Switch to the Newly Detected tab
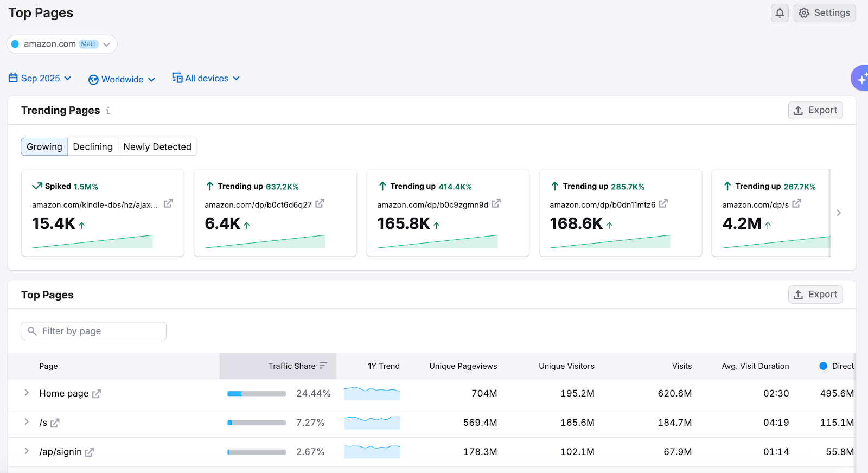868x473 pixels. (x=157, y=147)
